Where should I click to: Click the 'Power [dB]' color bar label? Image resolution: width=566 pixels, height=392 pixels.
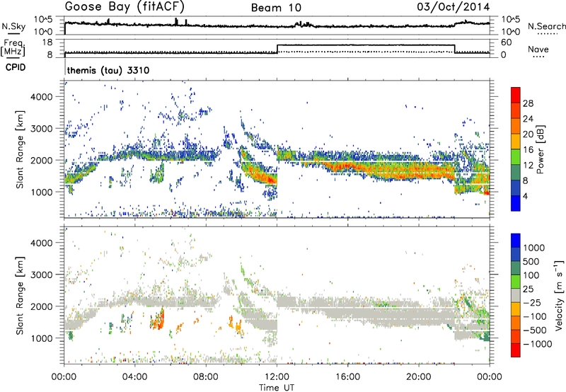click(x=541, y=149)
